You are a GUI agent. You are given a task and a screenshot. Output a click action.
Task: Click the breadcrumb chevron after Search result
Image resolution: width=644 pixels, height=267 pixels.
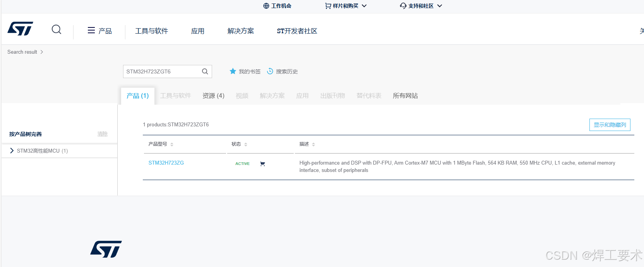point(42,52)
